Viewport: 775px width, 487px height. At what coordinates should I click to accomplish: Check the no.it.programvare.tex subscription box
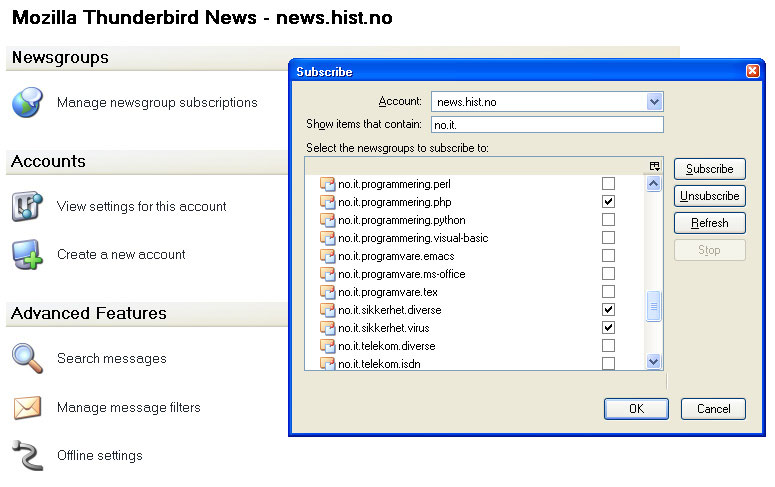coord(608,291)
